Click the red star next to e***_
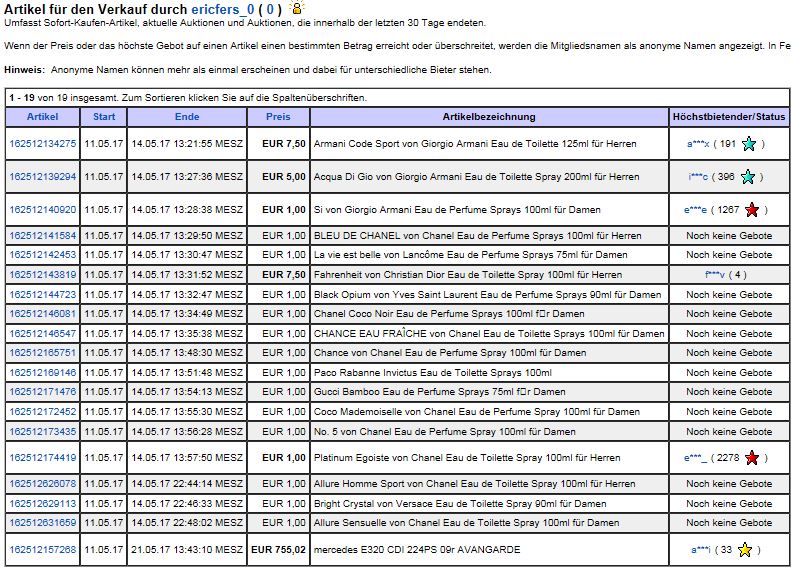Viewport: 791px width, 568px height. tap(752, 458)
